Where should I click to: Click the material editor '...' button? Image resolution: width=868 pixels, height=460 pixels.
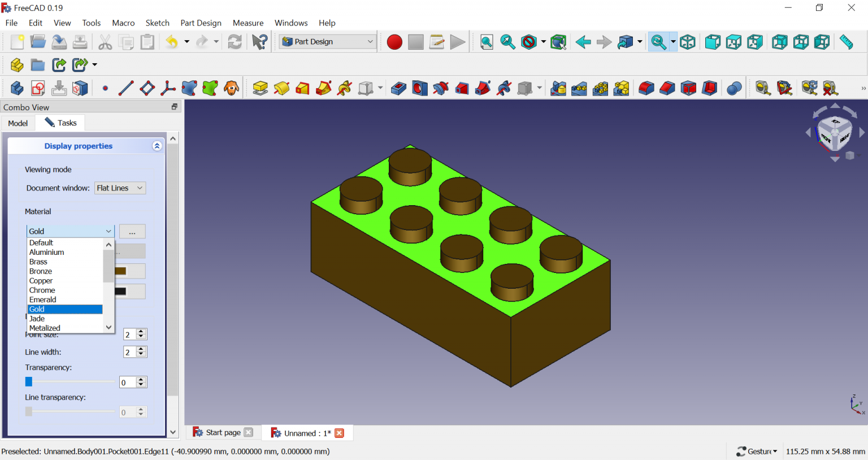(x=132, y=232)
